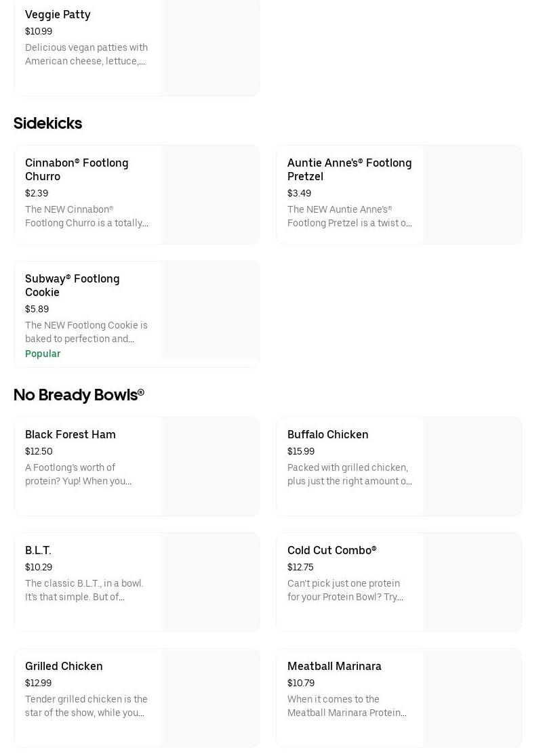Click the Popular tag on Footlong Cookie

[x=43, y=354]
